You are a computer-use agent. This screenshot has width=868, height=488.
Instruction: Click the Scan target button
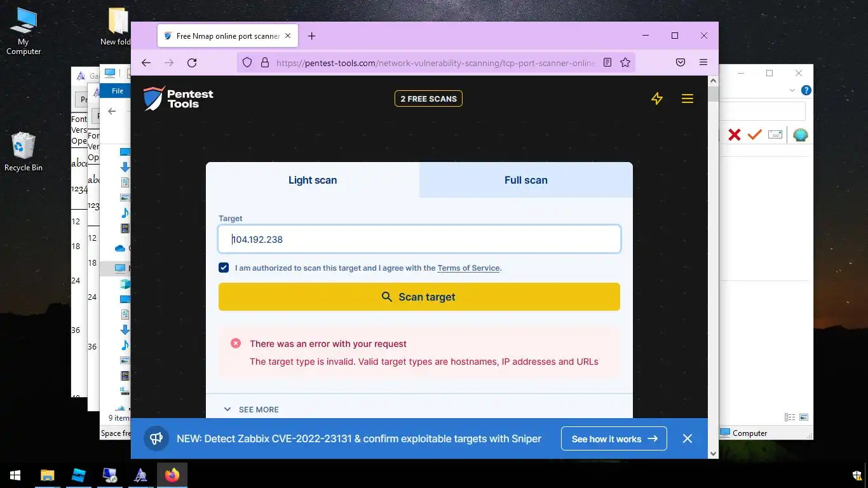pyautogui.click(x=419, y=297)
